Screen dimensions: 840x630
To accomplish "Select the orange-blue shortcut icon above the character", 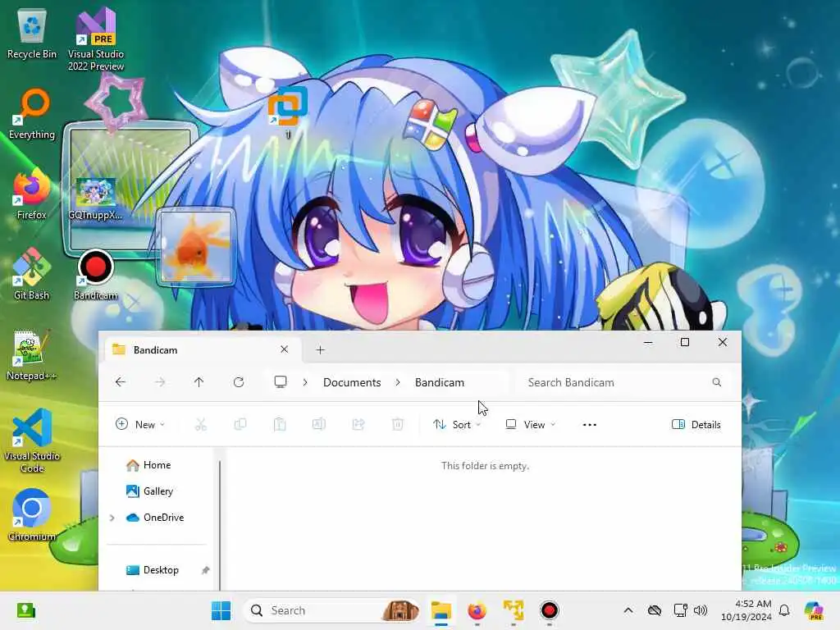I will 288,112.
